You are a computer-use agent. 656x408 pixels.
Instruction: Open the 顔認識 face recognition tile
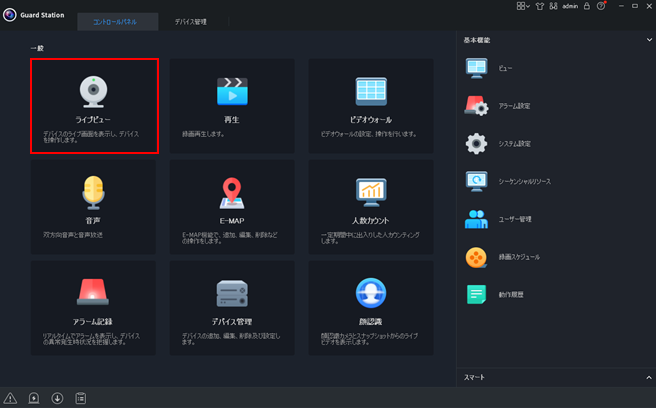[x=371, y=303]
